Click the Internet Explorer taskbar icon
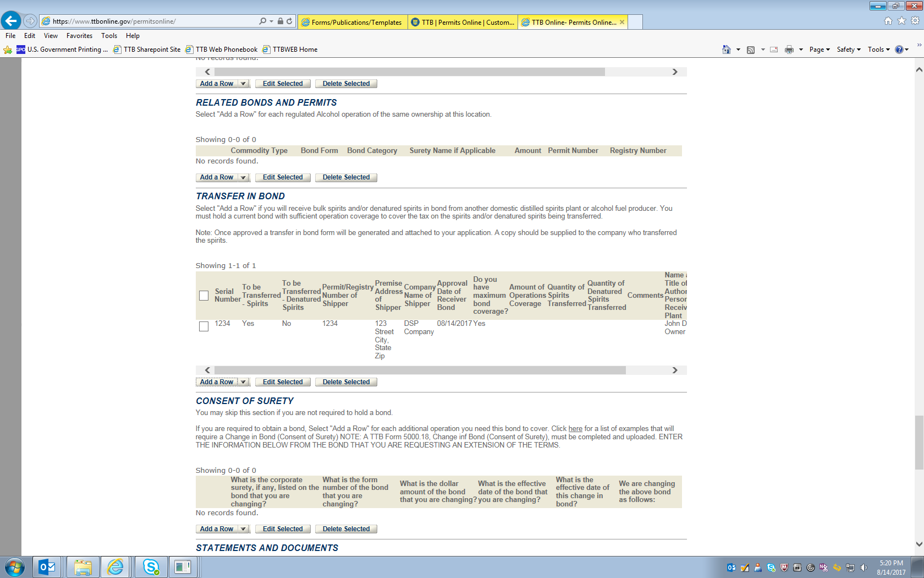Viewport: 924px width, 578px height. (116, 567)
